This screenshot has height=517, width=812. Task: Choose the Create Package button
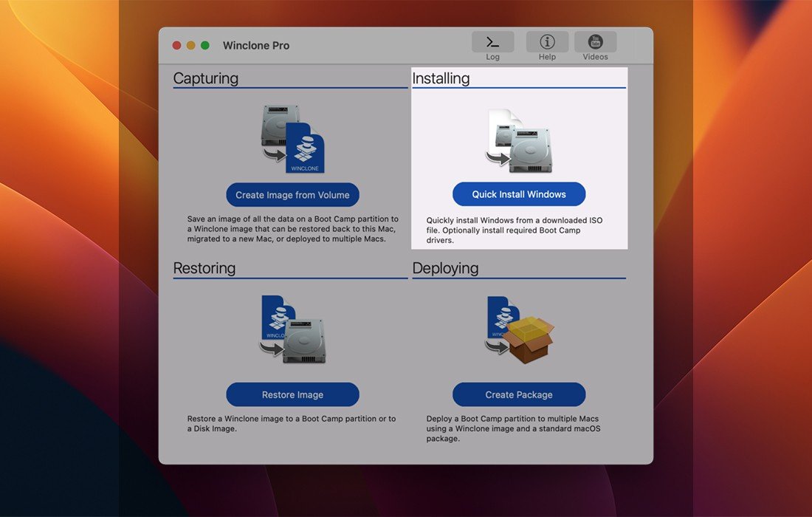519,394
